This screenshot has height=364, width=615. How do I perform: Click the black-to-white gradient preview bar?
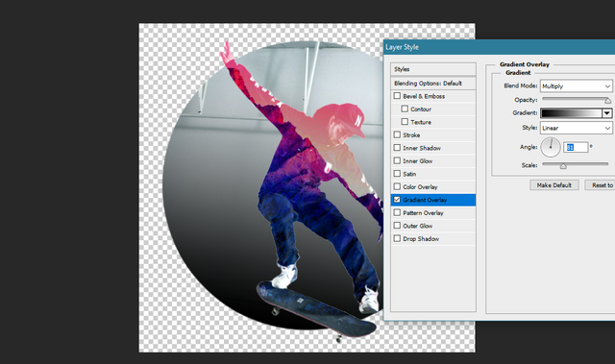571,113
